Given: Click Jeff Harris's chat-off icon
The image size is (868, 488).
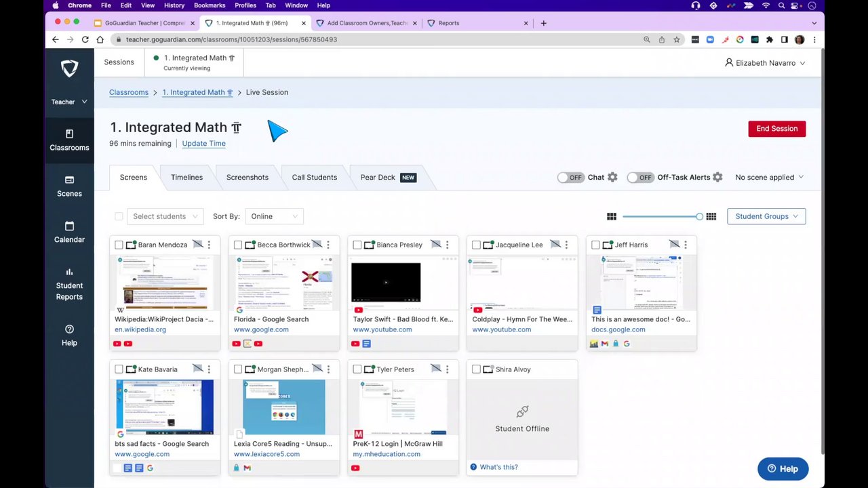Looking at the screenshot, I should 674,244.
